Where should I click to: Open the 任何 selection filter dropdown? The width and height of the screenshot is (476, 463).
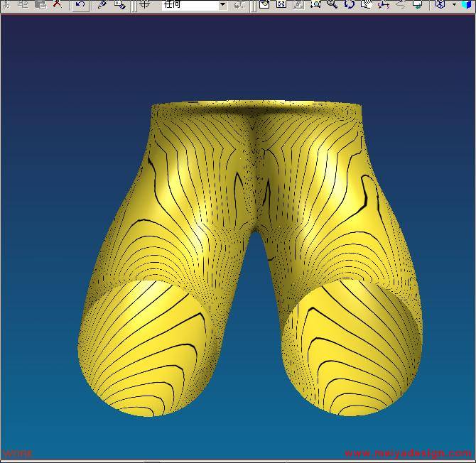point(193,4)
